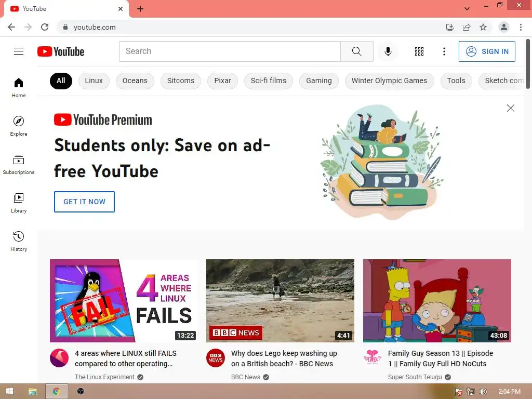This screenshot has width=532, height=399.
Task: Focus the YouTube search field
Action: [x=230, y=51]
